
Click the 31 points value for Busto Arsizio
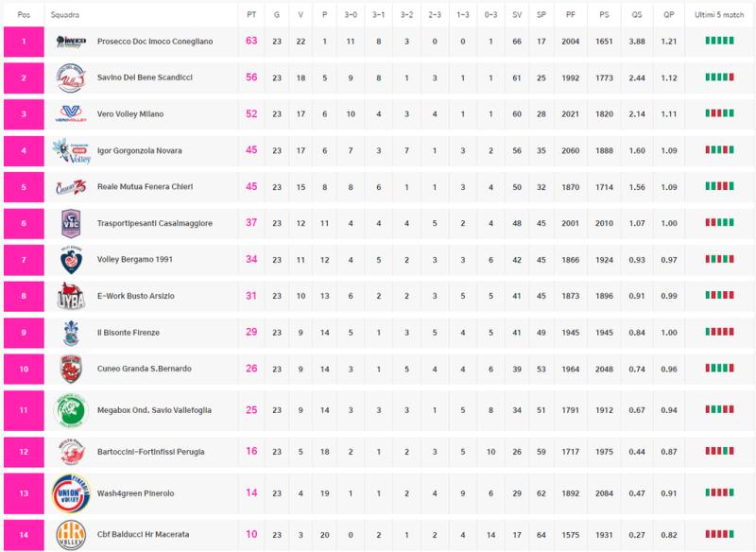251,296
